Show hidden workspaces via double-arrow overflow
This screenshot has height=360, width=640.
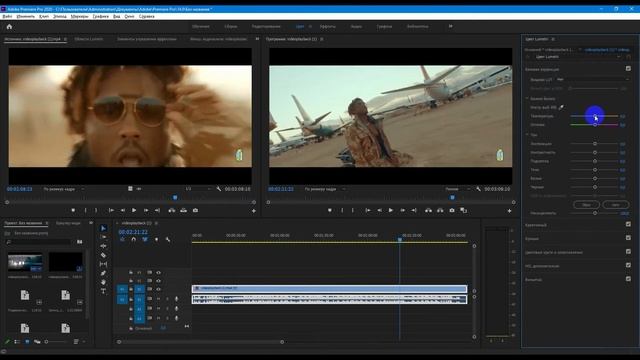pyautogui.click(x=451, y=27)
